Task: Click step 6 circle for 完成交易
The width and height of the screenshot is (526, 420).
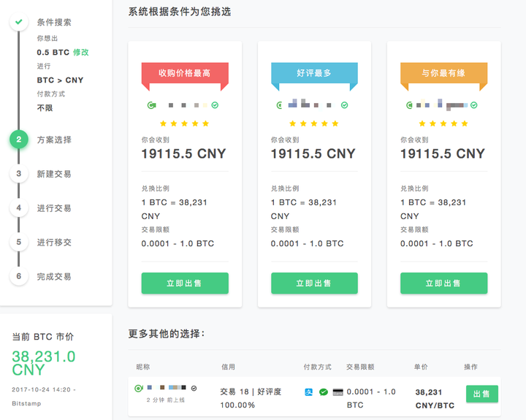Action: click(19, 276)
